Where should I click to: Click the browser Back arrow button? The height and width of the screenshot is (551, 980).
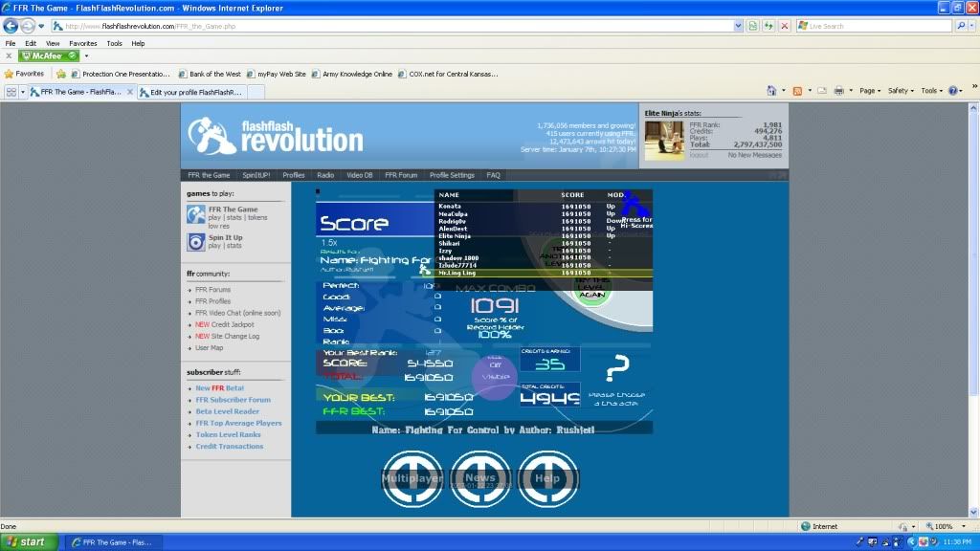11,26
